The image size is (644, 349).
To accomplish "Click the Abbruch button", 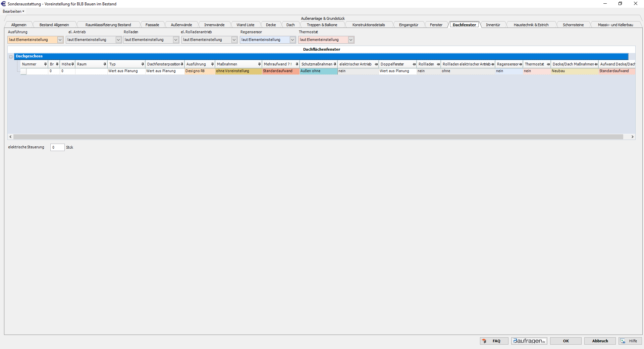I will pyautogui.click(x=600, y=341).
